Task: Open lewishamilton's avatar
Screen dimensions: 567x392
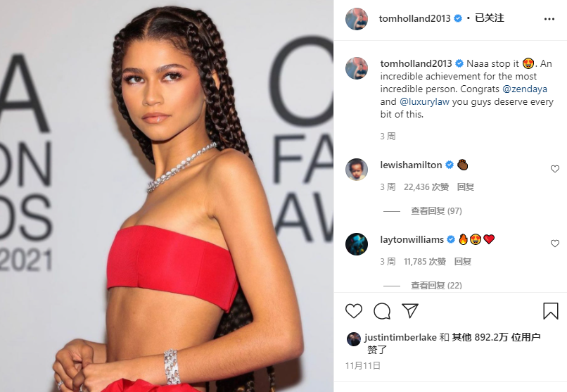Action: (x=357, y=169)
